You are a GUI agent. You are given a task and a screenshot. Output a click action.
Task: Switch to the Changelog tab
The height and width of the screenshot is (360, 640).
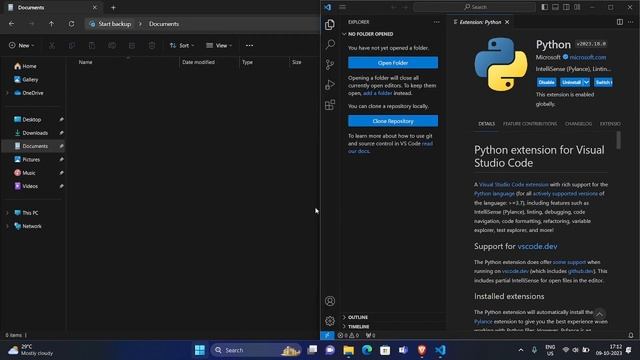578,124
